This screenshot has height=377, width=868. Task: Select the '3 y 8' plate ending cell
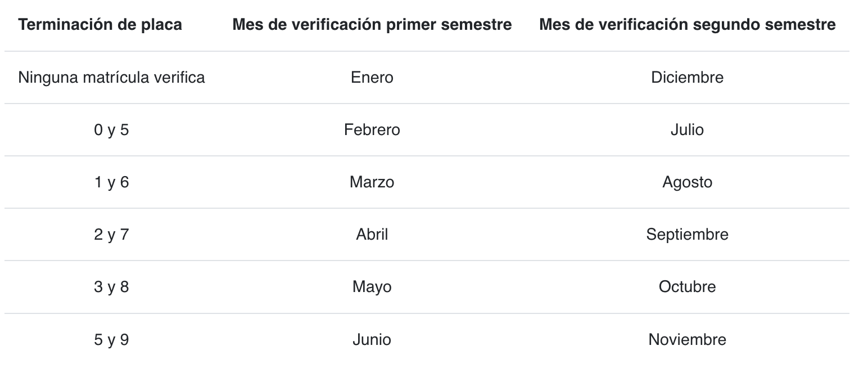(111, 287)
